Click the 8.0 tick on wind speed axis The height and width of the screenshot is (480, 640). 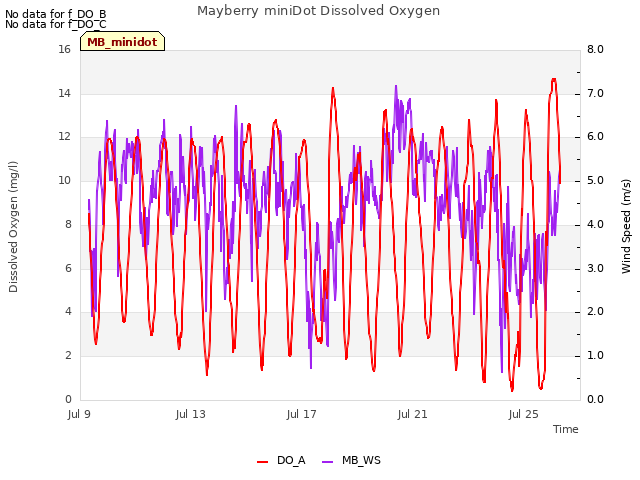point(596,49)
